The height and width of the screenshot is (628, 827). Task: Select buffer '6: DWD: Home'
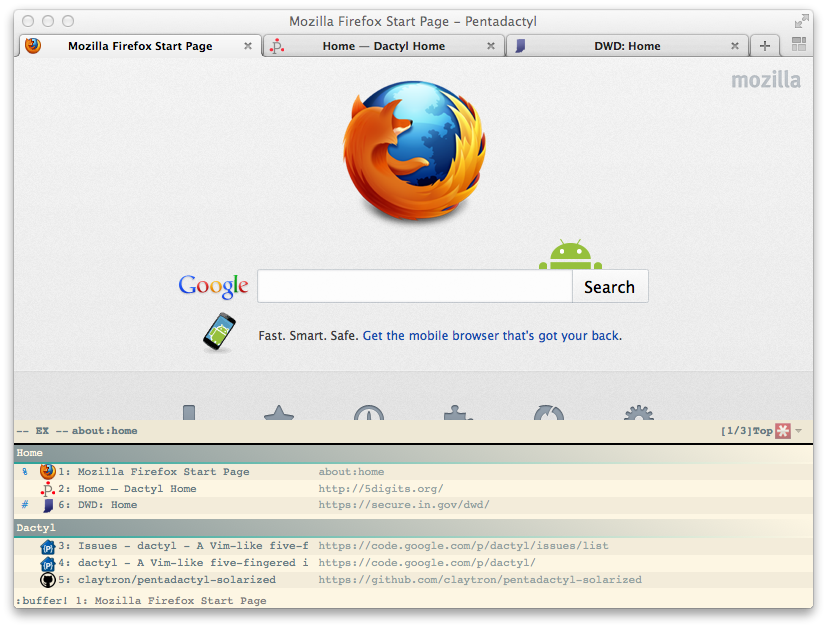pyautogui.click(x=414, y=505)
